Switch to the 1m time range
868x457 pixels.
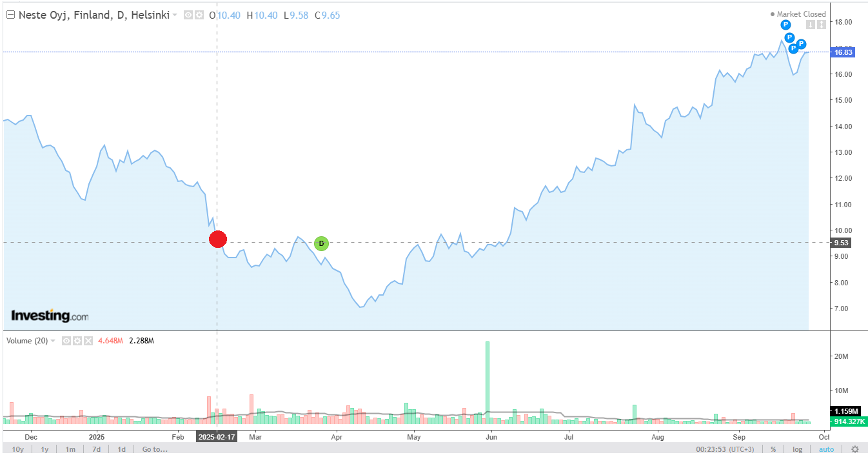[x=70, y=449]
